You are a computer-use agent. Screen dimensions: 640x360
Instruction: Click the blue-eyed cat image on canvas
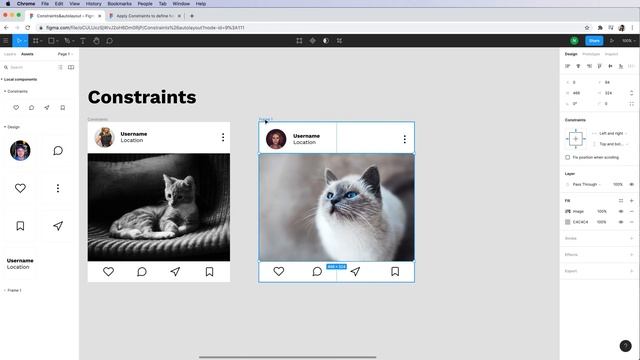(336, 207)
